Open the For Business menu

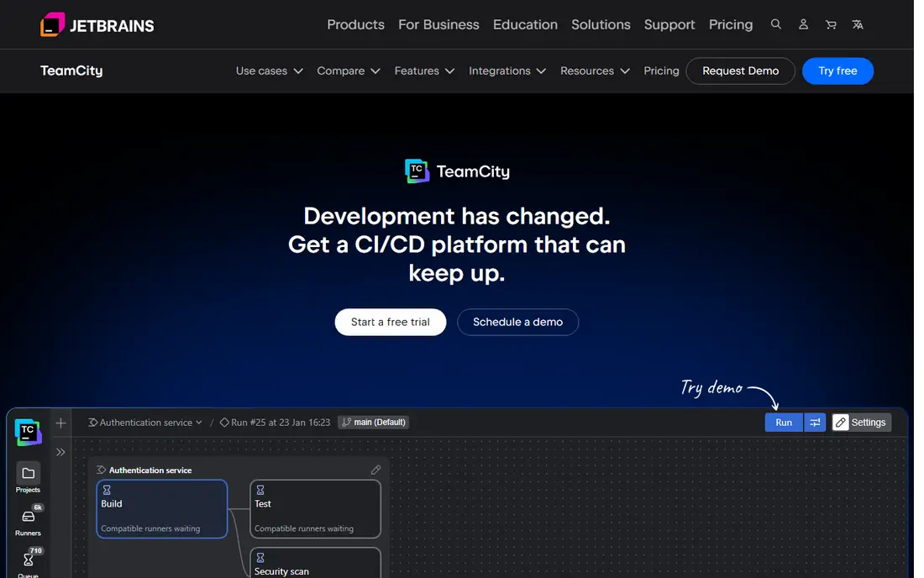[x=438, y=24]
